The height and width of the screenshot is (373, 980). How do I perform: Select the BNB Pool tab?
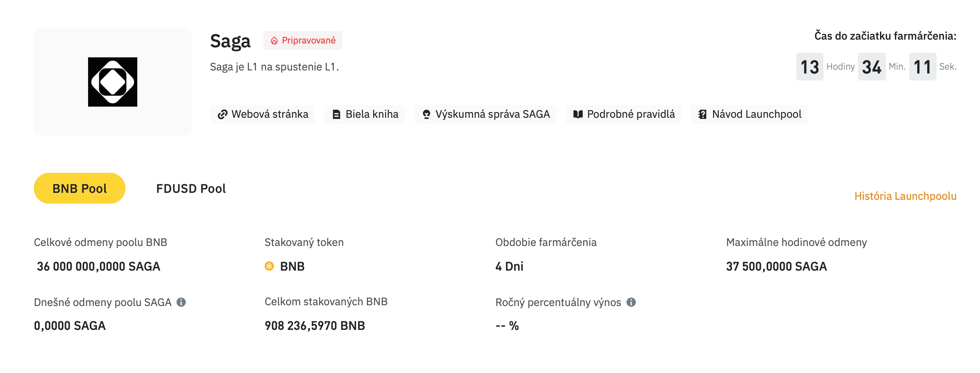(x=80, y=188)
